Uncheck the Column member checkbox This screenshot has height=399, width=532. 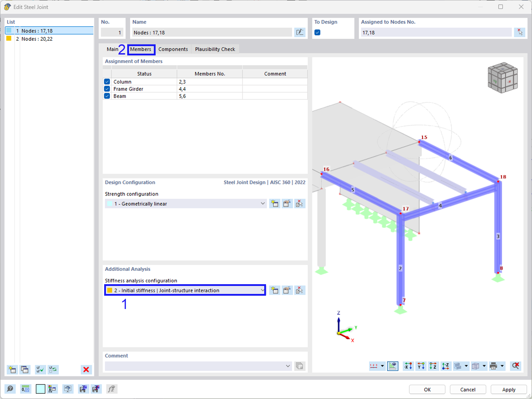[x=107, y=82]
